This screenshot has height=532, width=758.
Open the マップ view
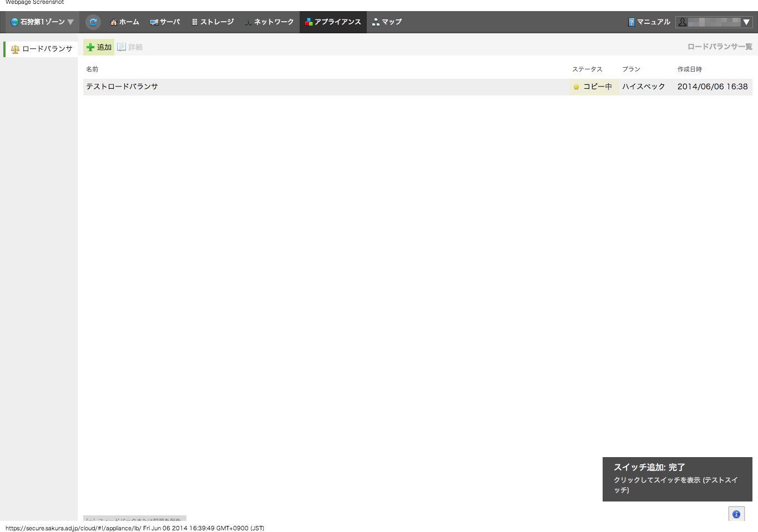(x=387, y=22)
